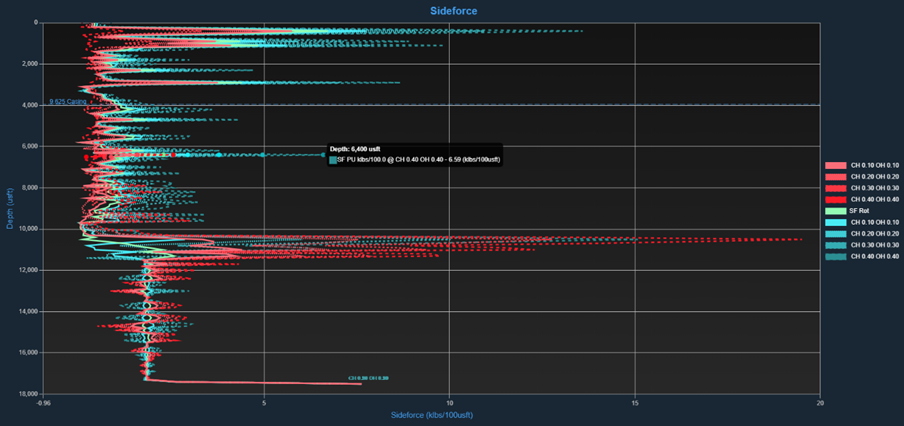Click the dark teal CH 0.40 OH 0.40 swatch
The width and height of the screenshot is (904, 426).
pyautogui.click(x=835, y=257)
